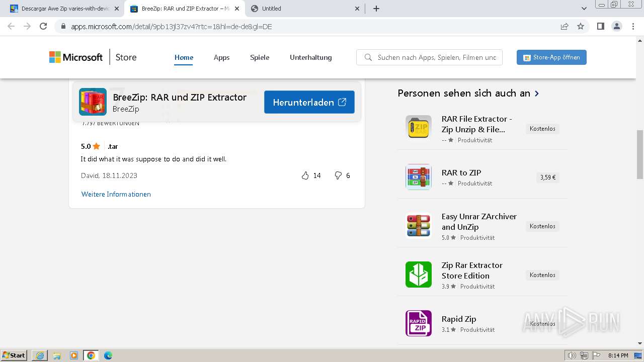Click the Start button
The image size is (644, 362).
tap(14, 355)
